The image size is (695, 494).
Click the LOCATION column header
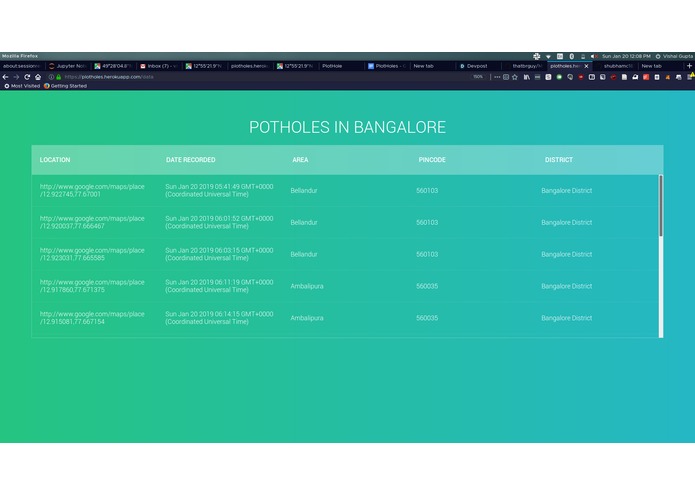[55, 160]
